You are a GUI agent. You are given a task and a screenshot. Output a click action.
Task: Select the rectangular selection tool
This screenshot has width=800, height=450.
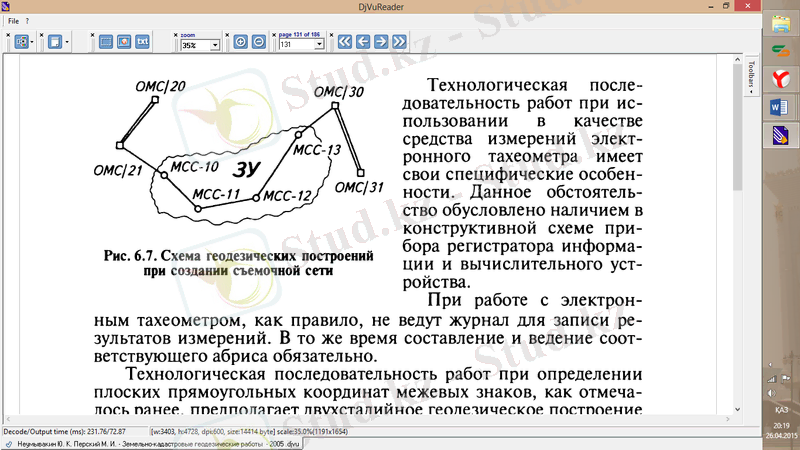click(x=106, y=42)
